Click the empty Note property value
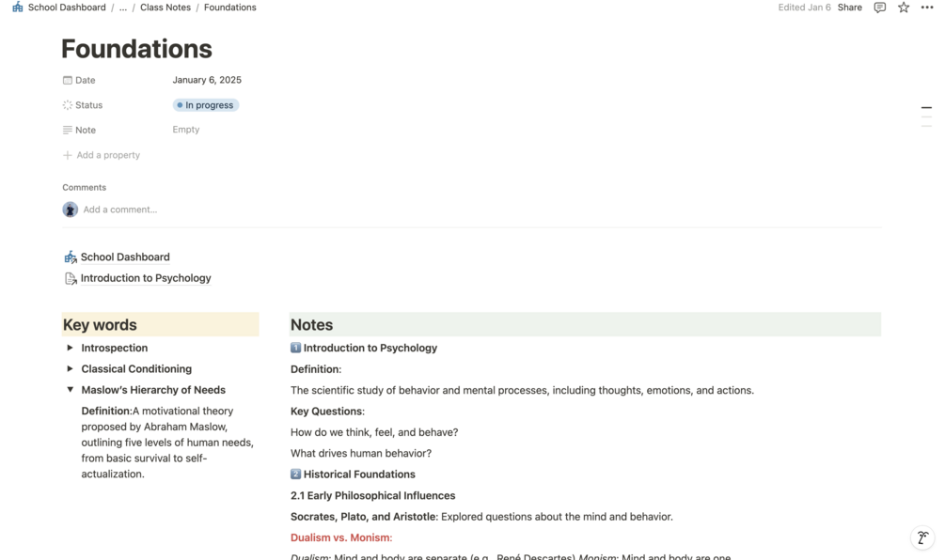Screen dimensions: 945x560 pyautogui.click(x=186, y=130)
